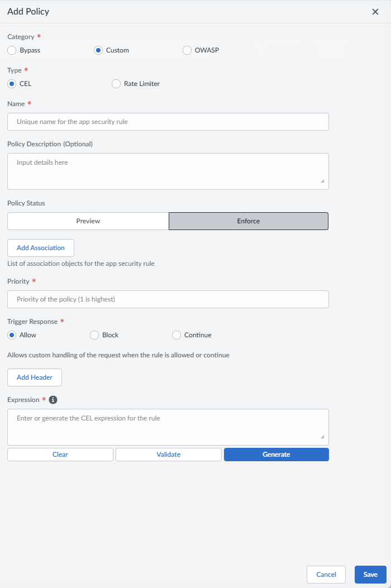Image resolution: width=391 pixels, height=588 pixels.
Task: Pick the Rate Limiter type
Action: pos(116,84)
